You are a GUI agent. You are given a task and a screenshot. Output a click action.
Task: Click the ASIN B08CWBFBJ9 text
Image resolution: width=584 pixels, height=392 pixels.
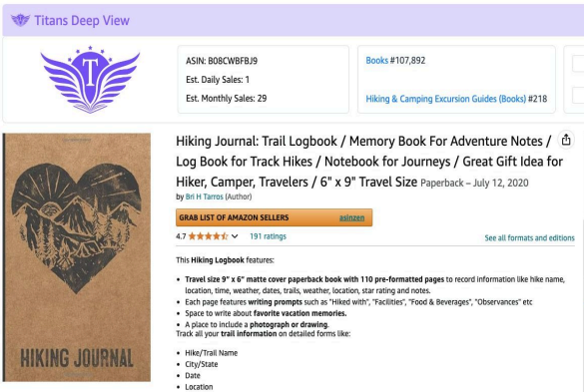coord(222,61)
